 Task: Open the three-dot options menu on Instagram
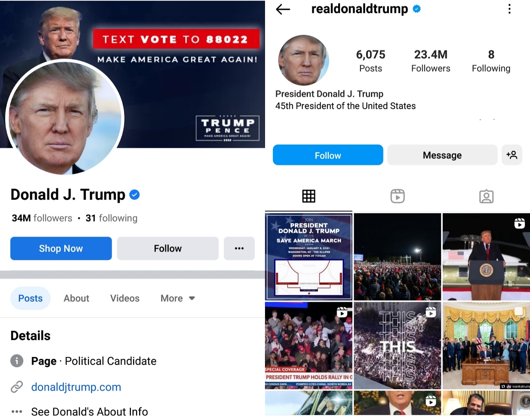pos(509,9)
